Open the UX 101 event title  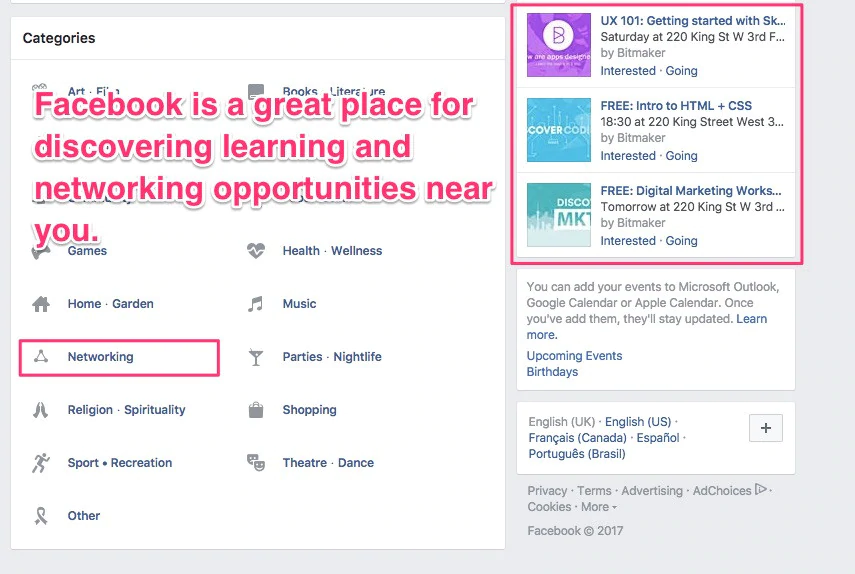pos(693,21)
